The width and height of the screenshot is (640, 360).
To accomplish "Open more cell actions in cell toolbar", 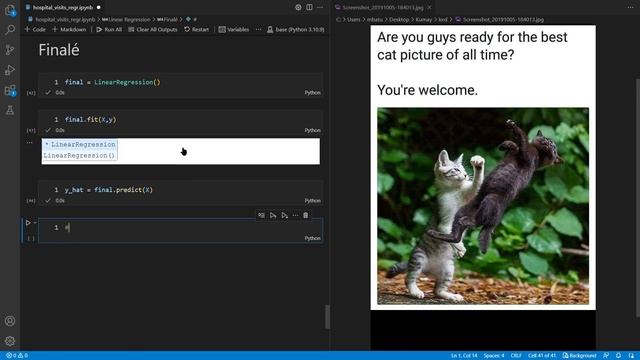I will pyautogui.click(x=295, y=215).
